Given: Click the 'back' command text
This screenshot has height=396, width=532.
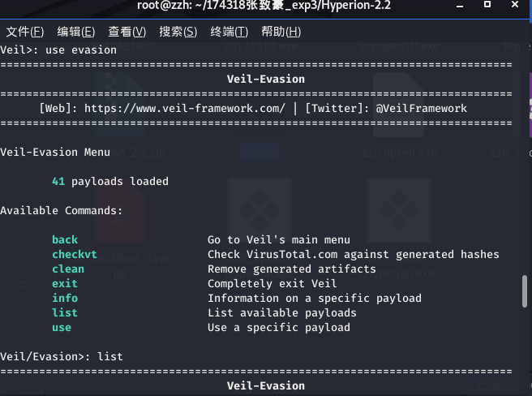Looking at the screenshot, I should pos(65,239).
